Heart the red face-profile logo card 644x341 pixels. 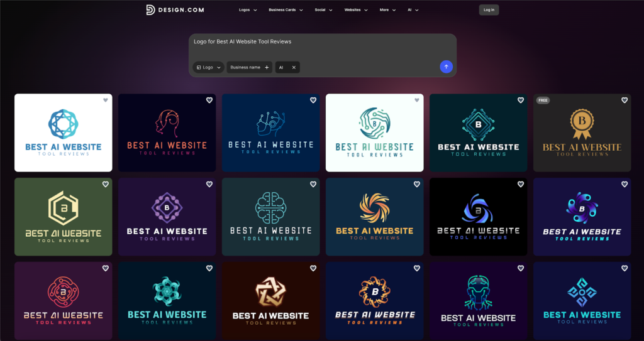[x=209, y=100]
